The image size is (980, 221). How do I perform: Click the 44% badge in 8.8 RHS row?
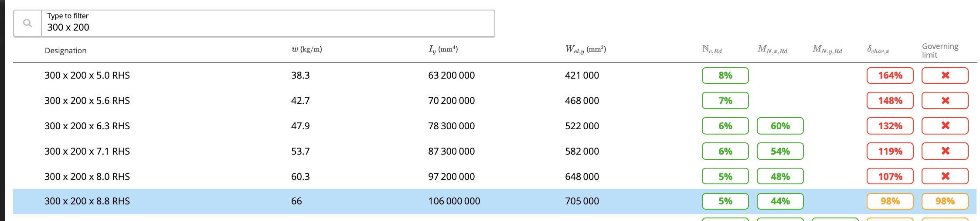[780, 201]
